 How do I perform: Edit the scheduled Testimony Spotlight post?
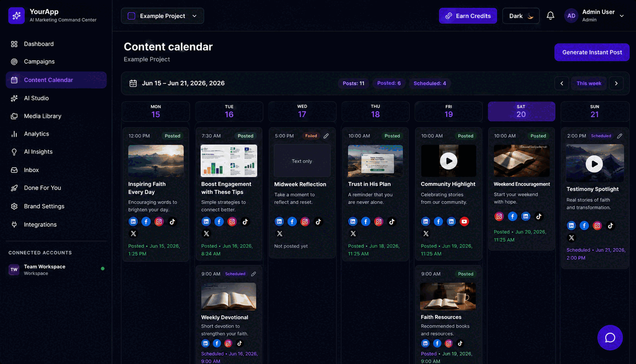click(x=620, y=136)
